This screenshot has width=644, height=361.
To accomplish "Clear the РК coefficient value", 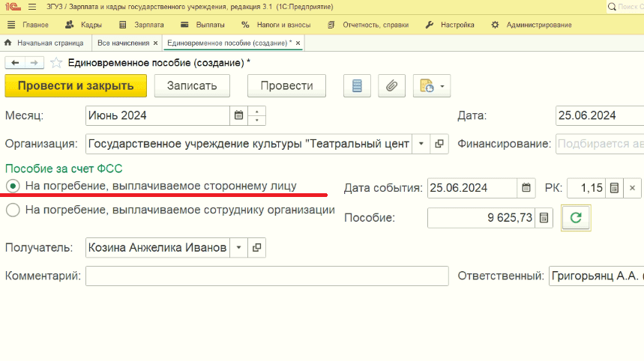I will click(633, 188).
